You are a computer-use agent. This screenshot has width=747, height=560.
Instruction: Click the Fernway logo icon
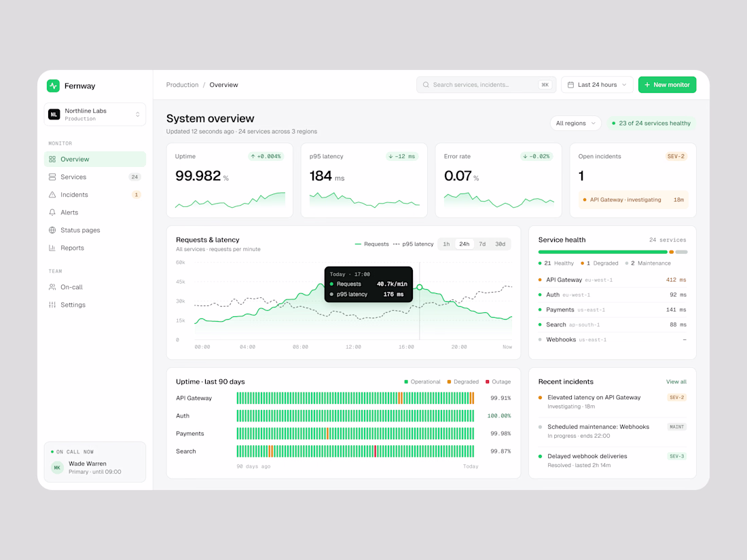pyautogui.click(x=54, y=86)
